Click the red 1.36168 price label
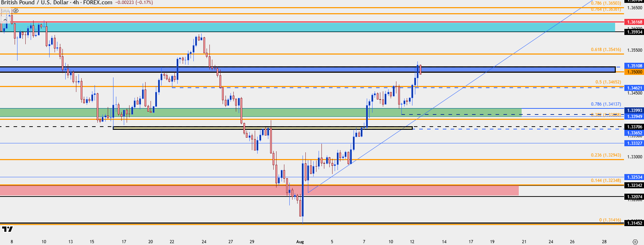Viewport: 644px width, 245px height. [634, 22]
